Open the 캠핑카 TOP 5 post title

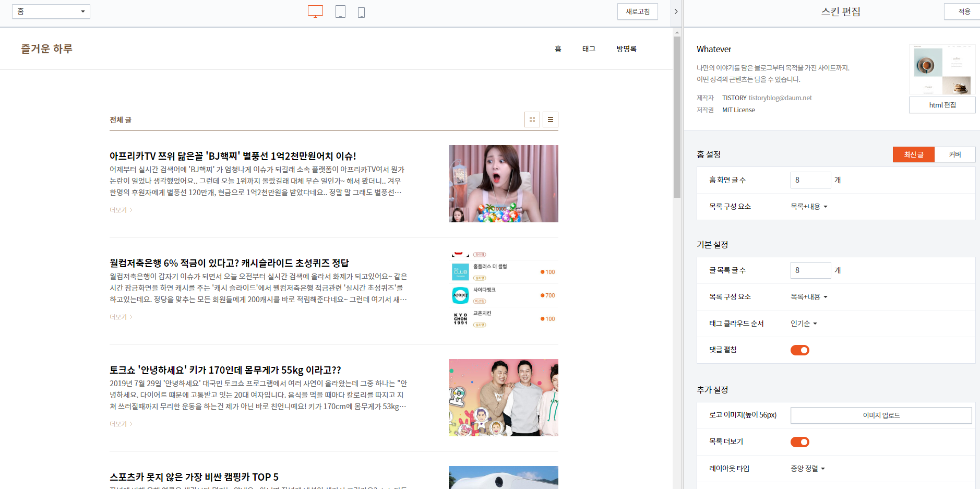point(194,477)
